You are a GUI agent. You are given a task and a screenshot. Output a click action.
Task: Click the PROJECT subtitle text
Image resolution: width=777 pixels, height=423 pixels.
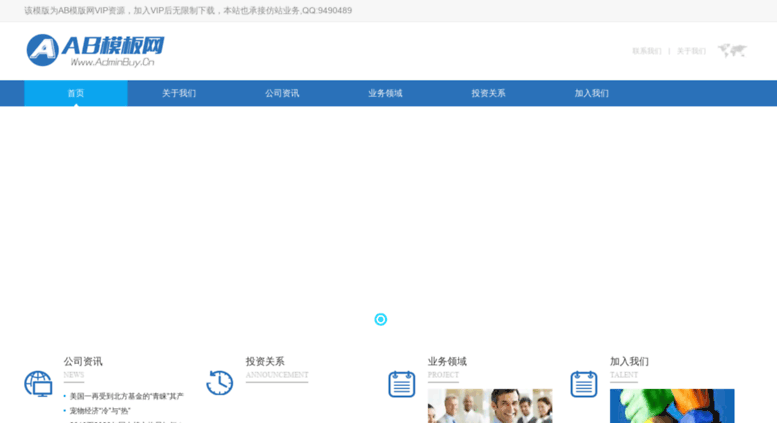coord(443,375)
